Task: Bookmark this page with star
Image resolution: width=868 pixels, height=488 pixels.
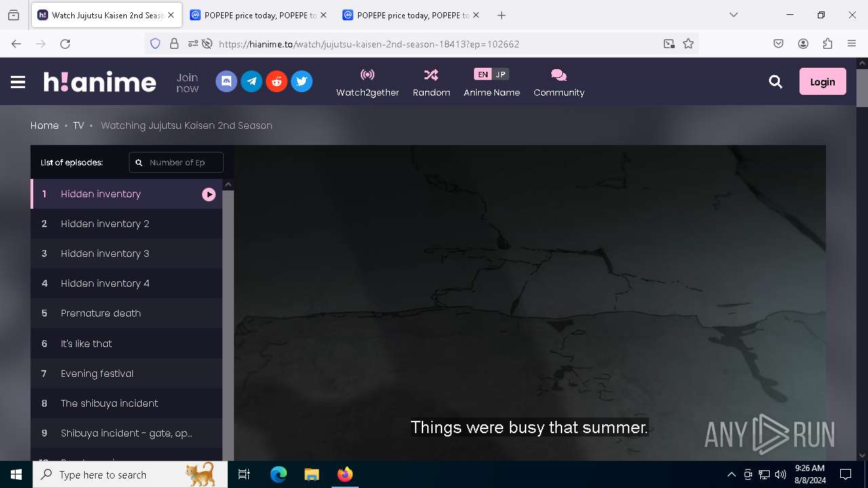Action: point(688,43)
